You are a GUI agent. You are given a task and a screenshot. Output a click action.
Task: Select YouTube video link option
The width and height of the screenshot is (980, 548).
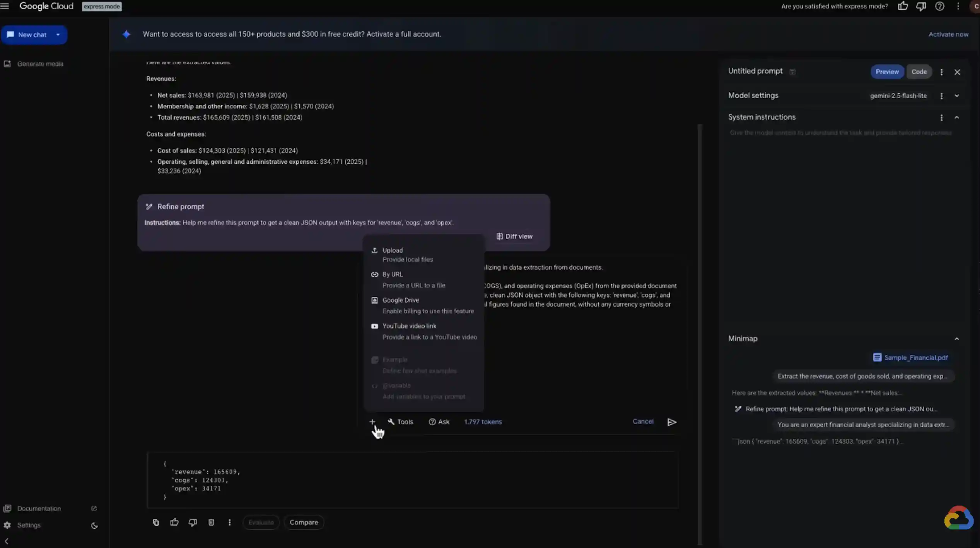pos(410,326)
